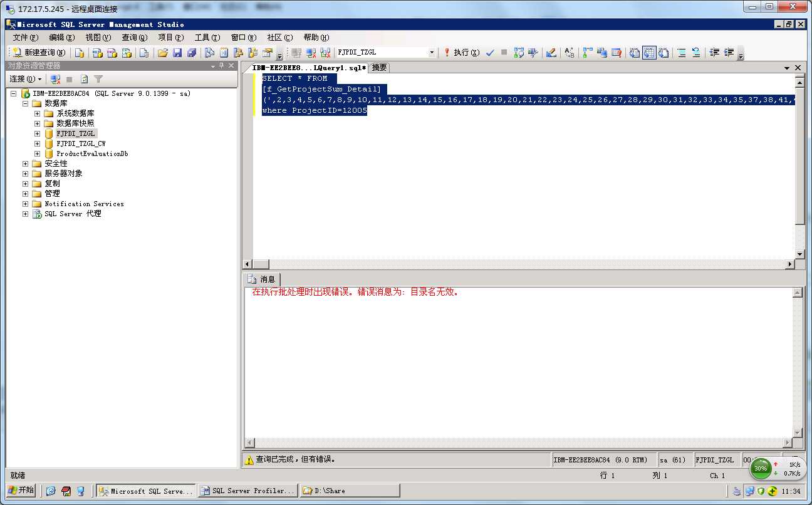Click the XMLA query toolbar icon
This screenshot has height=505, width=812.
click(127, 53)
